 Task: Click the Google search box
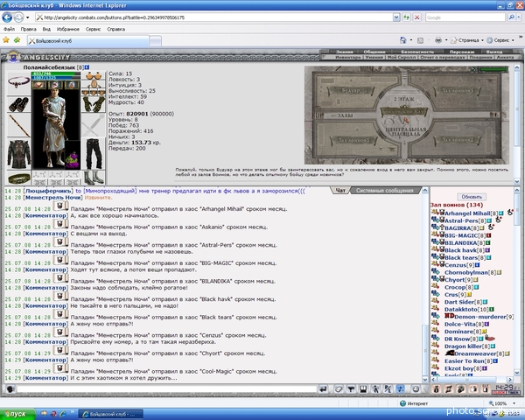pyautogui.click(x=465, y=17)
